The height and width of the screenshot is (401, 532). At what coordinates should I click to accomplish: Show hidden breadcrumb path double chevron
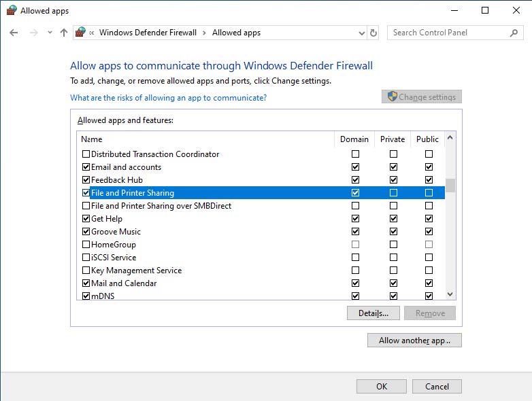coord(92,33)
